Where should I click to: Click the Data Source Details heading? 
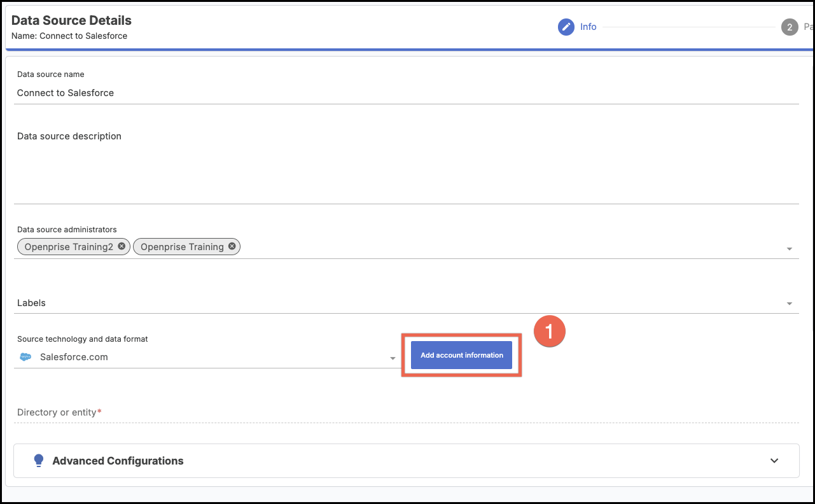71,20
